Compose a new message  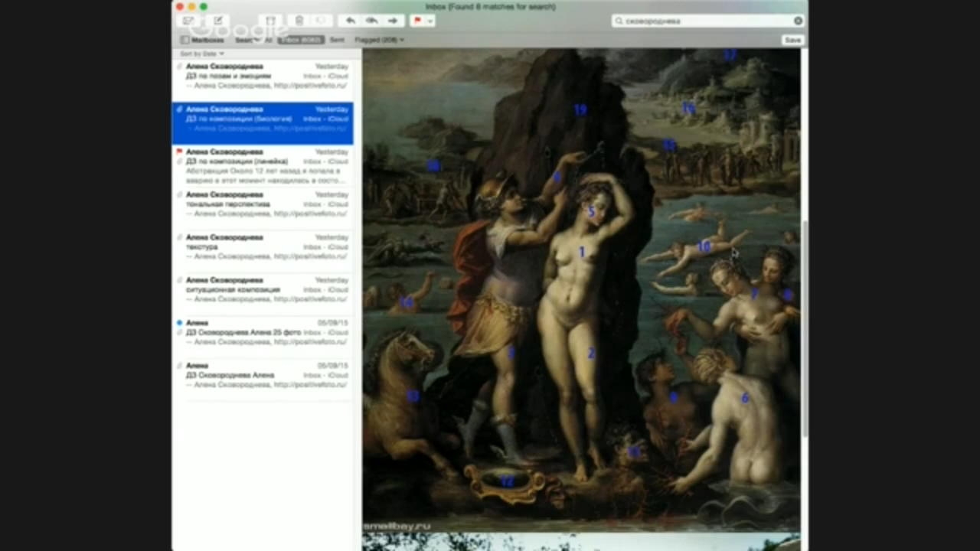tap(218, 21)
